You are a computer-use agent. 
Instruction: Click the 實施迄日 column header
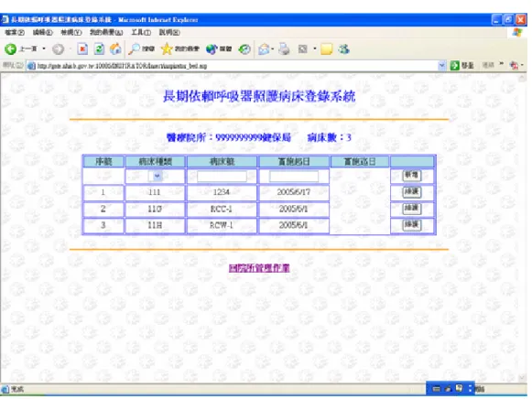click(360, 161)
